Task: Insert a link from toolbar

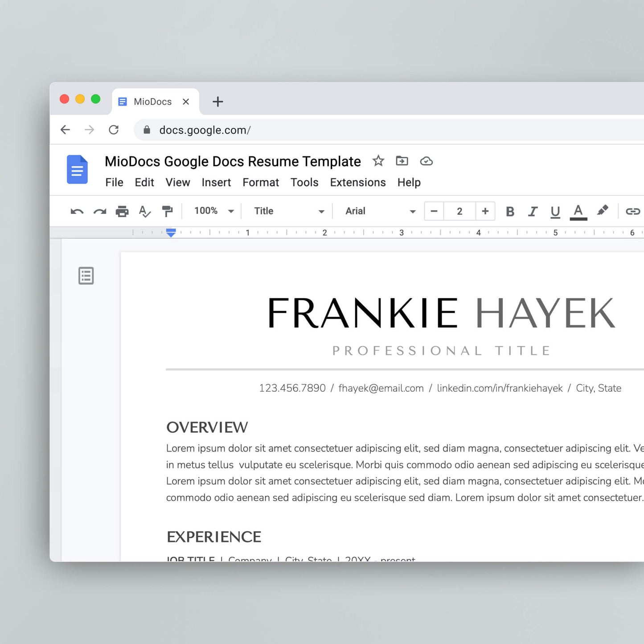Action: tap(632, 211)
